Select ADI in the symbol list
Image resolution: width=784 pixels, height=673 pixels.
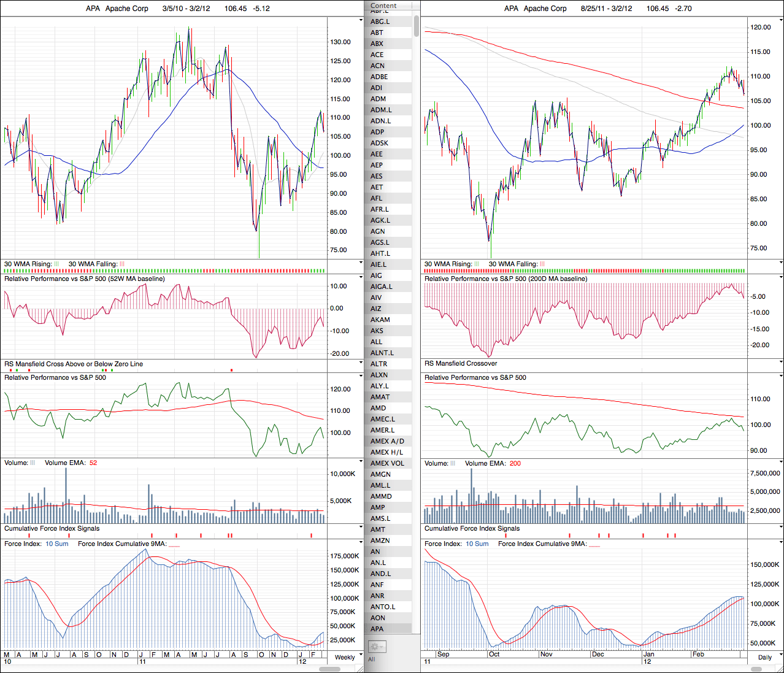point(388,88)
